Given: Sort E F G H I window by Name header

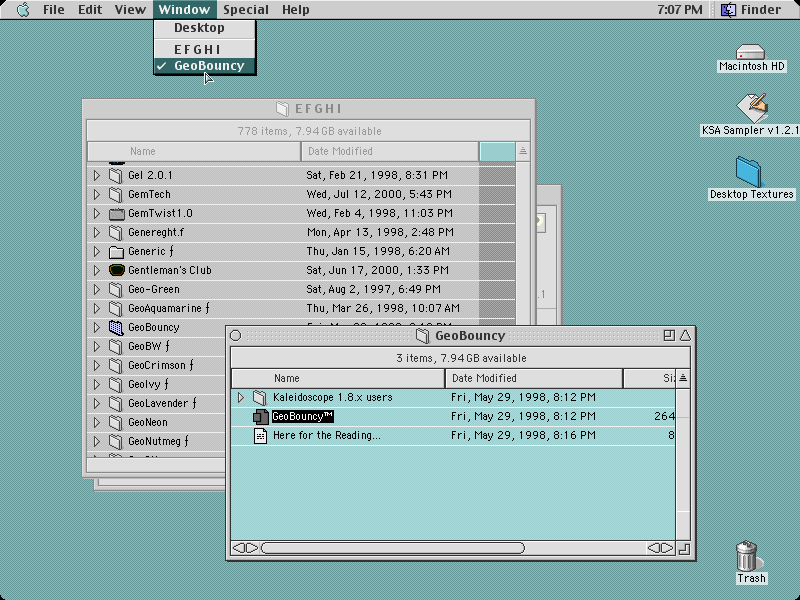Looking at the screenshot, I should [x=194, y=152].
